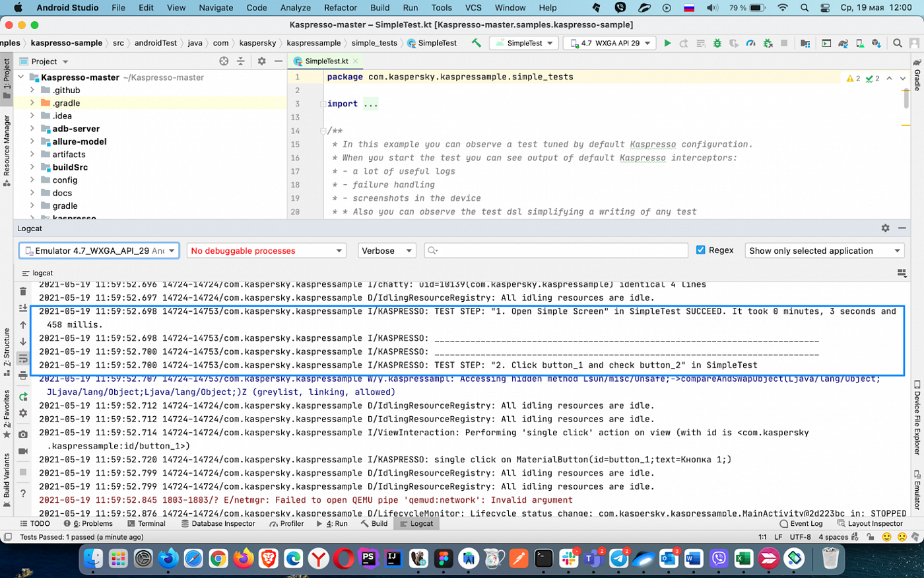Viewport: 924px width, 578px height.
Task: Open the No debuggable processes dropdown
Action: pyautogui.click(x=266, y=251)
